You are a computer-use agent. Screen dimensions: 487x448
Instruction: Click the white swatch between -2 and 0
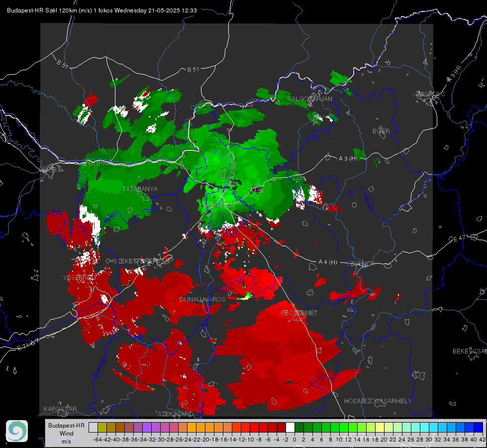290,427
